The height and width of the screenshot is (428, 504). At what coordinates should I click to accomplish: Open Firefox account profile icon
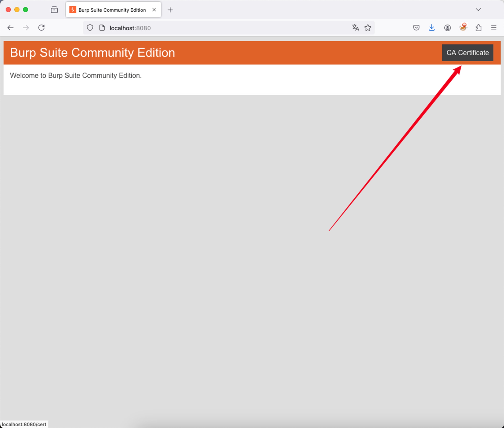click(447, 28)
